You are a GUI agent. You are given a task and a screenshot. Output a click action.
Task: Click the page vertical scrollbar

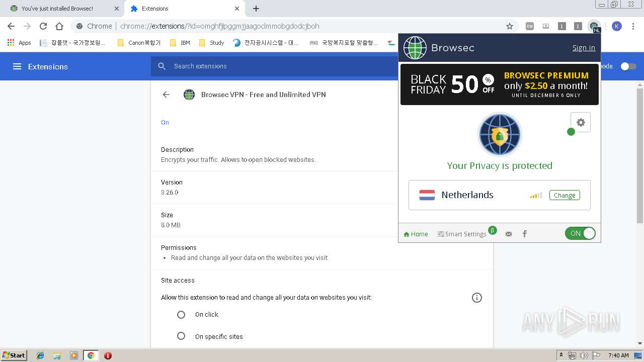640,156
